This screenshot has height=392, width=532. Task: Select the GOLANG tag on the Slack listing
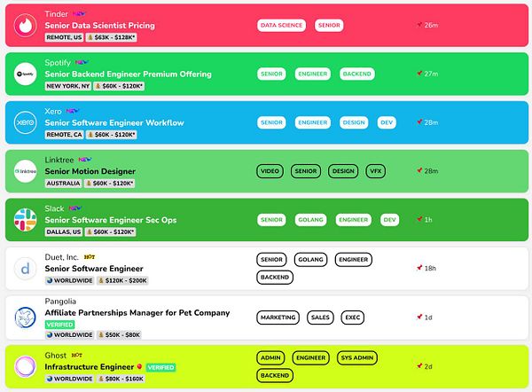click(x=310, y=220)
